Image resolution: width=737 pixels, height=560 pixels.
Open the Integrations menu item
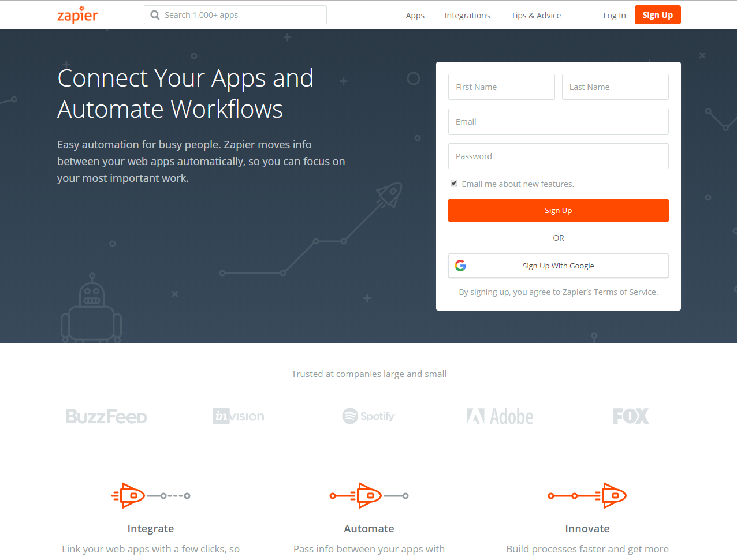(x=467, y=16)
